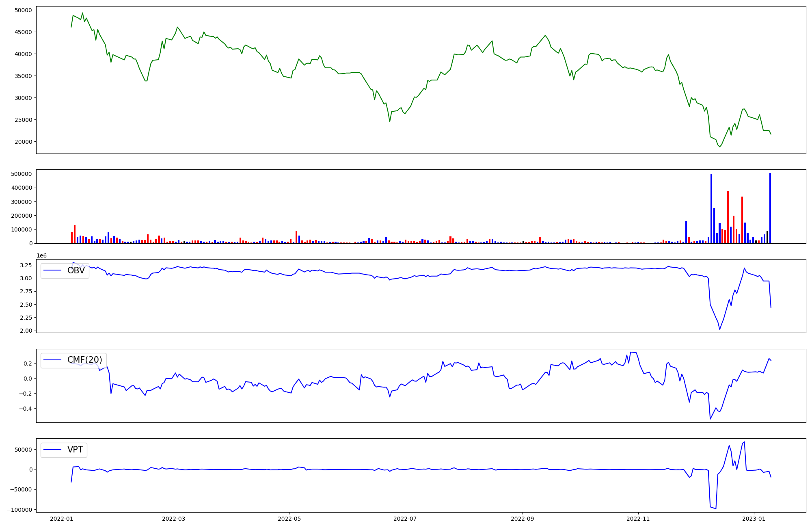Click the 50000 tick on price chart

24,10
